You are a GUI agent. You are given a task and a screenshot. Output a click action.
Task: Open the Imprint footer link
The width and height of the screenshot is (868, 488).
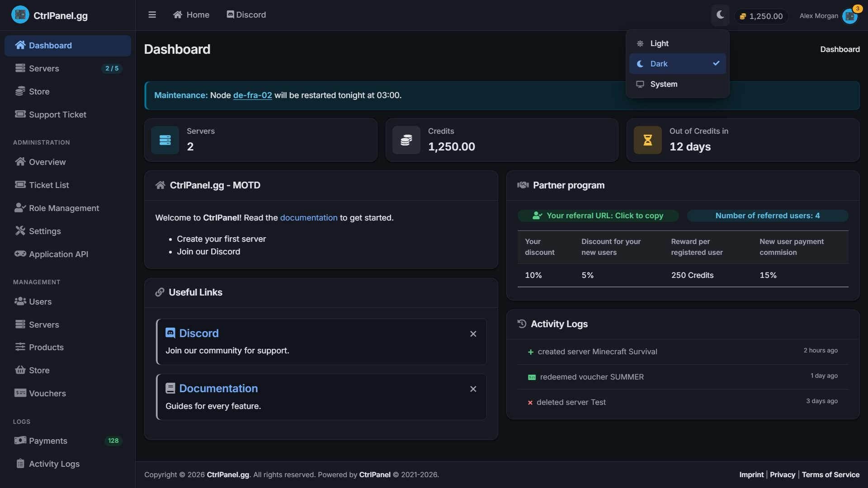tap(751, 475)
